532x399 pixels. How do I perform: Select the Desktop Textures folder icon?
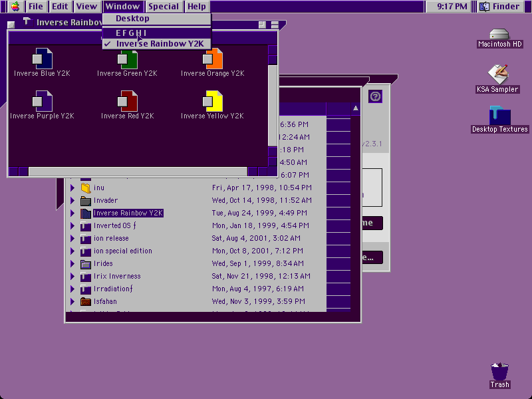point(500,115)
